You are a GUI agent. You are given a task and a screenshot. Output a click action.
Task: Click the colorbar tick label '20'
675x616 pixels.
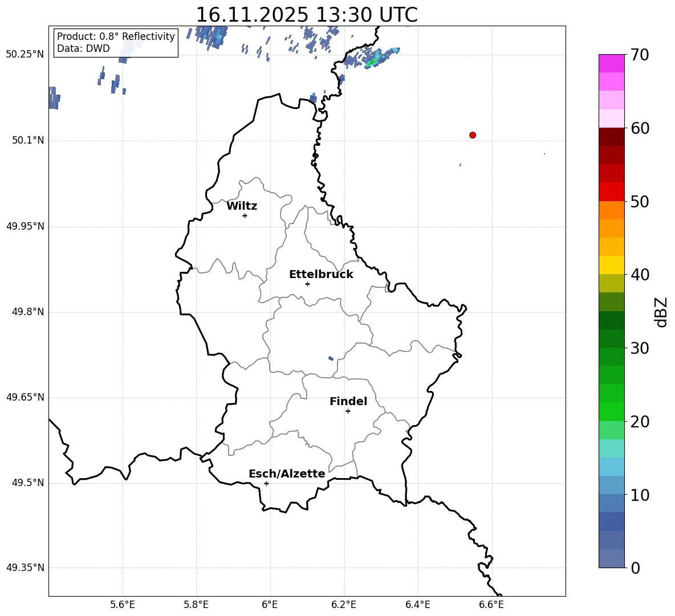coord(640,422)
